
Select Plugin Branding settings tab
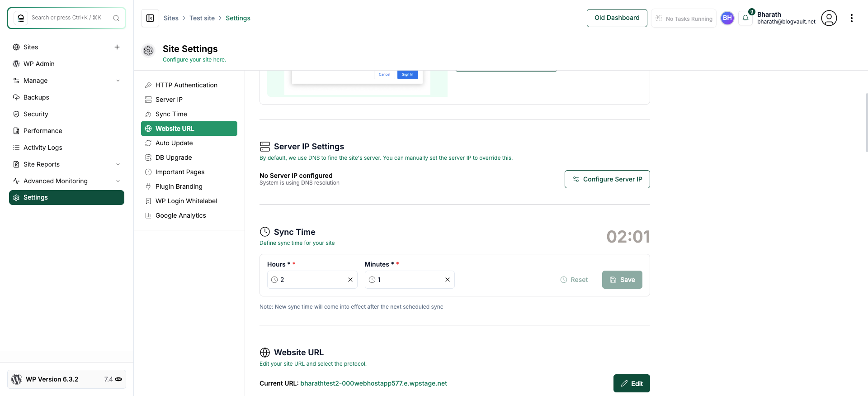189,186
